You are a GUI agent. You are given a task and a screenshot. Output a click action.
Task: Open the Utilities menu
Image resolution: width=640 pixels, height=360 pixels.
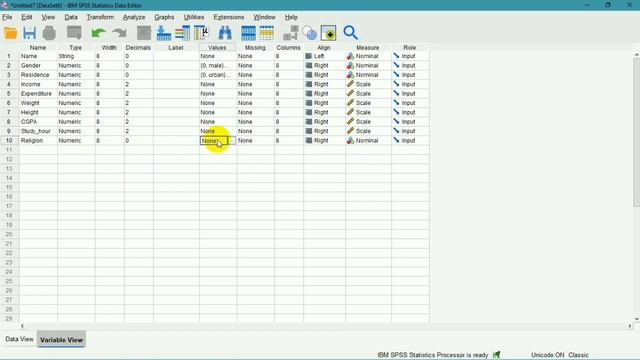click(194, 17)
